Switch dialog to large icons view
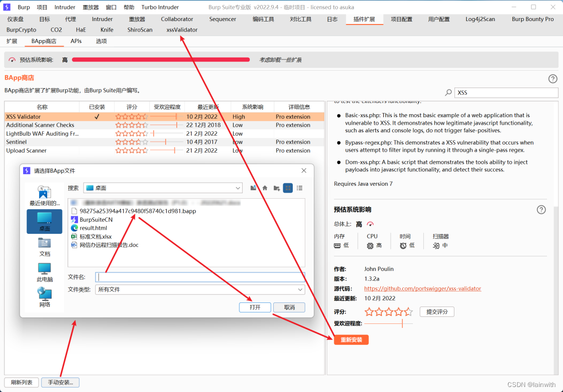Viewport: 563px width, 392px height. click(288, 188)
